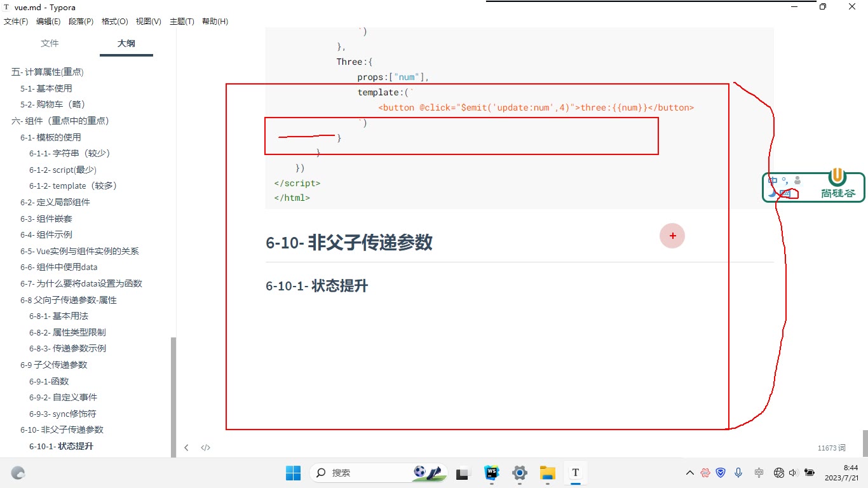Open the 主题(T) menu
Image resolution: width=868 pixels, height=488 pixels.
pos(182,22)
